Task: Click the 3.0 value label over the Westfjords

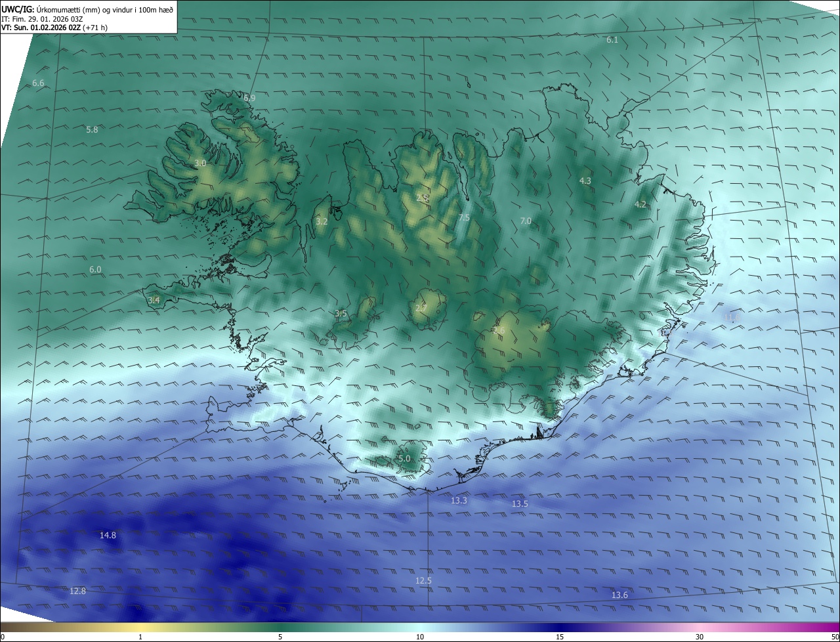Action: (200, 163)
